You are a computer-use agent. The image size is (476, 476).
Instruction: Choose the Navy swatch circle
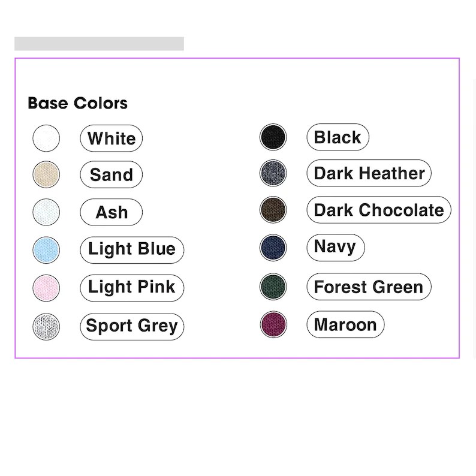[273, 248]
